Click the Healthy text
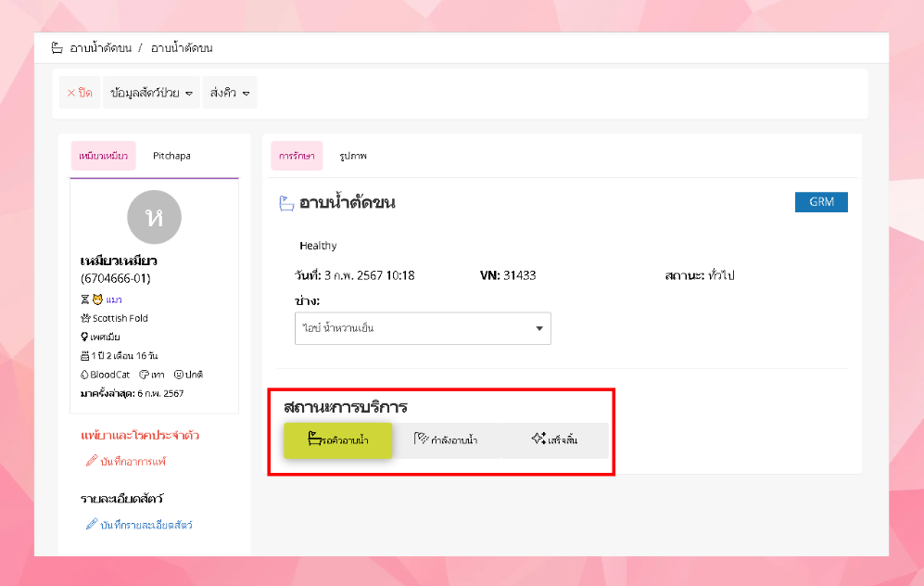 [318, 246]
